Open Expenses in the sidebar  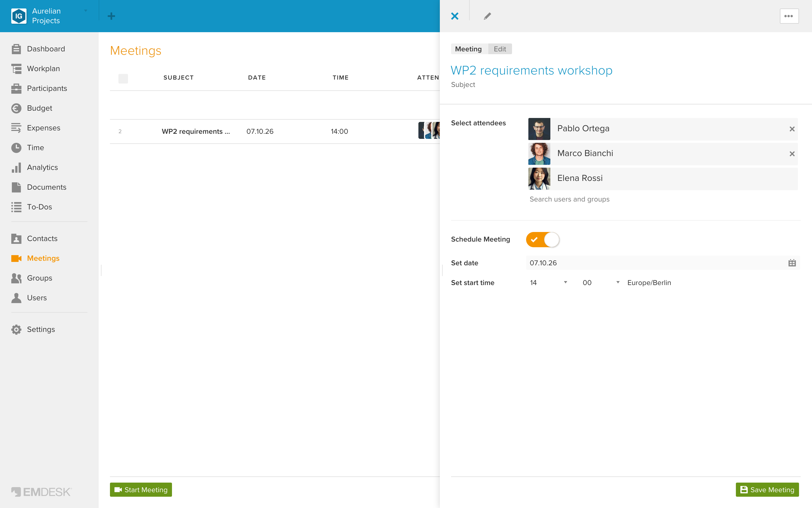pyautogui.click(x=36, y=128)
